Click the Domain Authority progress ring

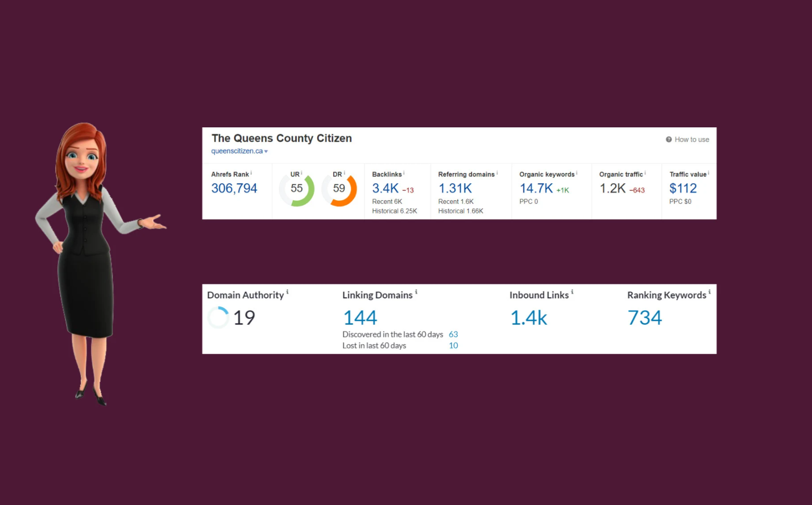point(218,317)
